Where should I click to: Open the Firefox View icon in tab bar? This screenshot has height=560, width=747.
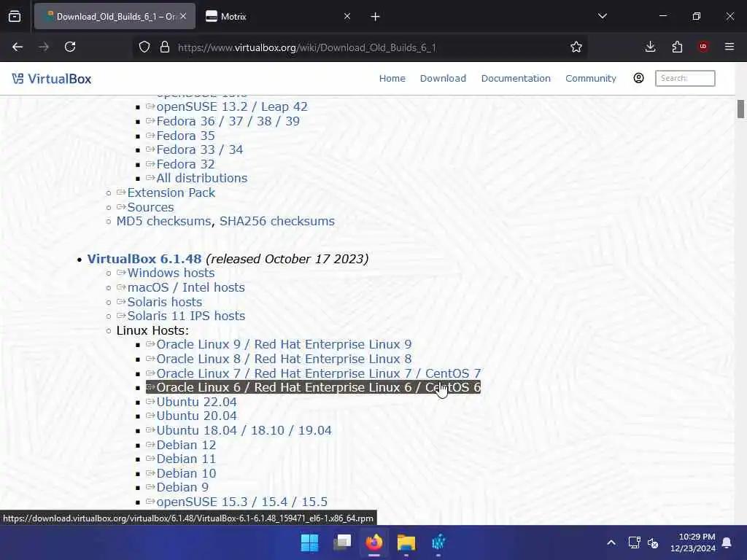(x=15, y=17)
